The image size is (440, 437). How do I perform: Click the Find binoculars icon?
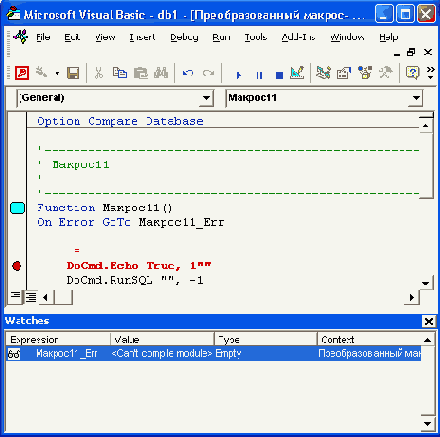tap(161, 72)
